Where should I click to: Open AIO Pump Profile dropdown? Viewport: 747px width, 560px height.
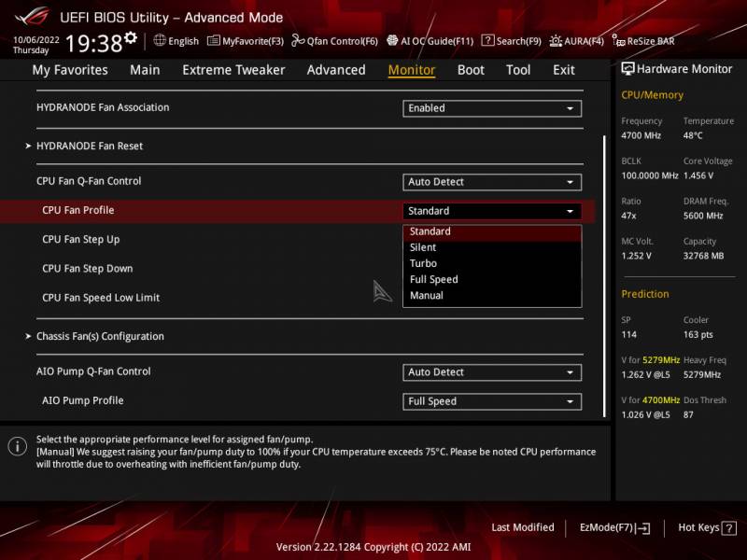click(492, 401)
